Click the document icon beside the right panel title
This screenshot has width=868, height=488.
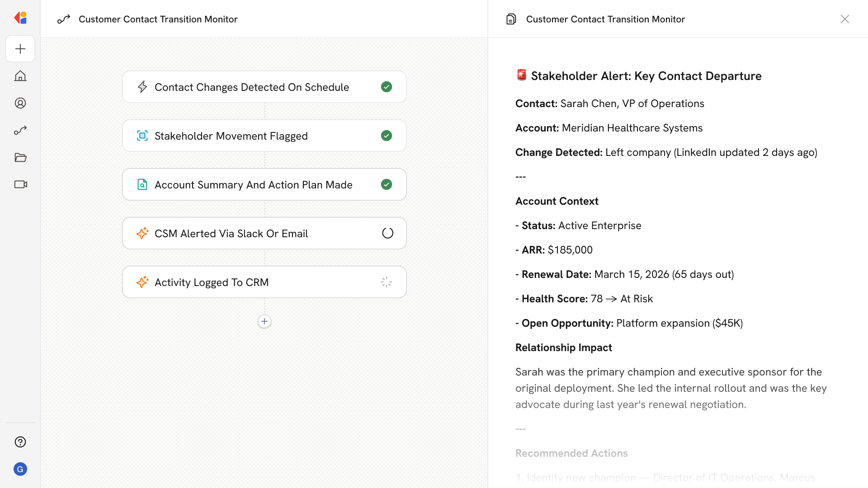pos(511,19)
